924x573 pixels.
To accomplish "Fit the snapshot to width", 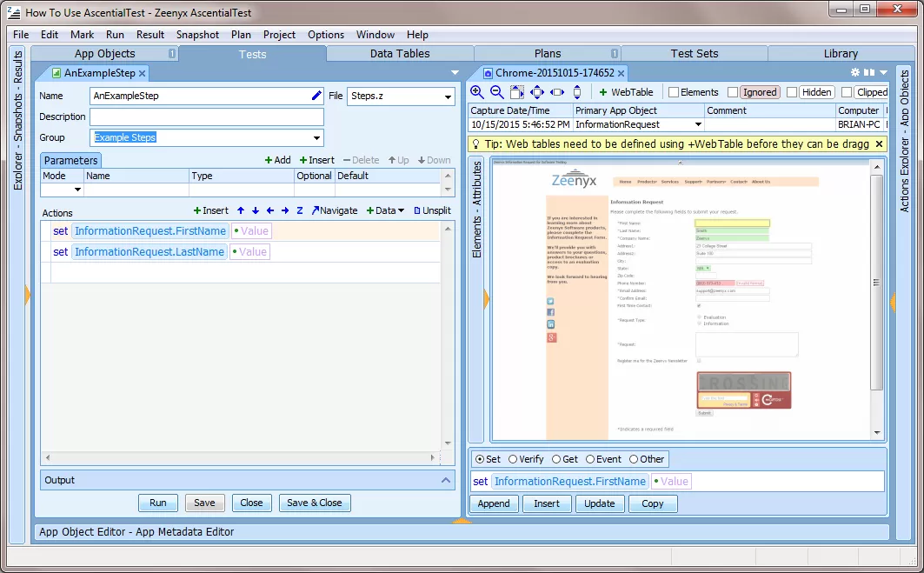I will pos(557,92).
